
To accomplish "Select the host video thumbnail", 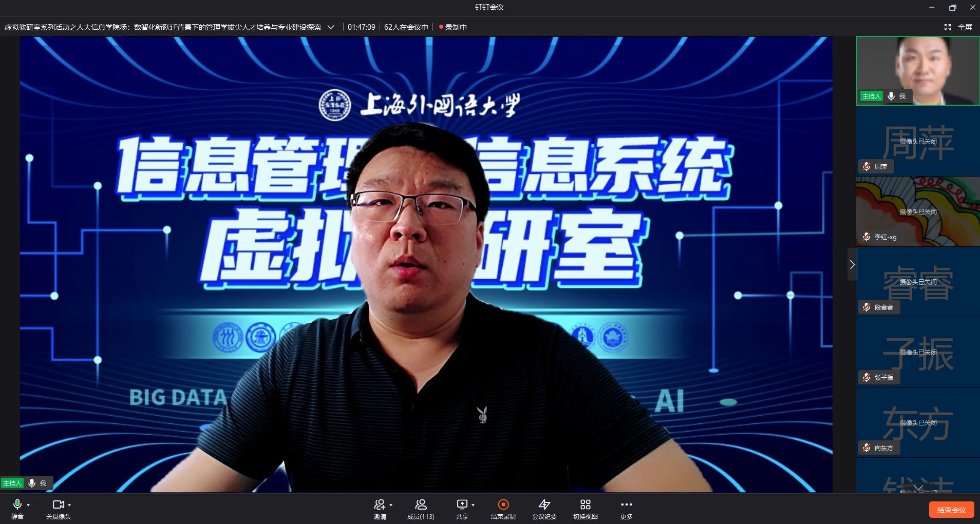I will click(917, 70).
